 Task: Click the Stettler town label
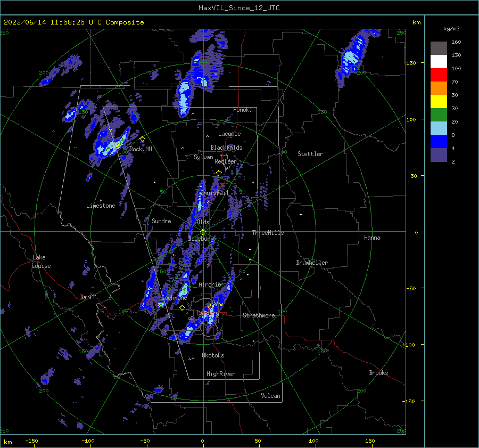coord(310,154)
